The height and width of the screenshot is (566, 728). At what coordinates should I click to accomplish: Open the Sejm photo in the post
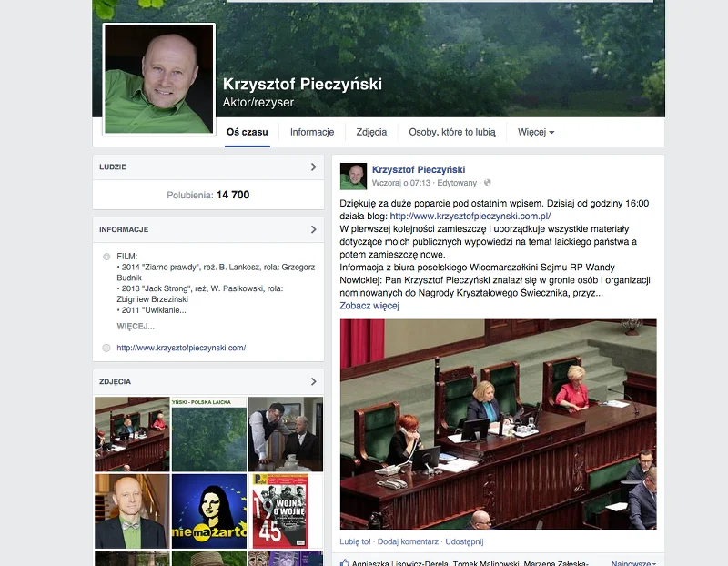coord(498,424)
